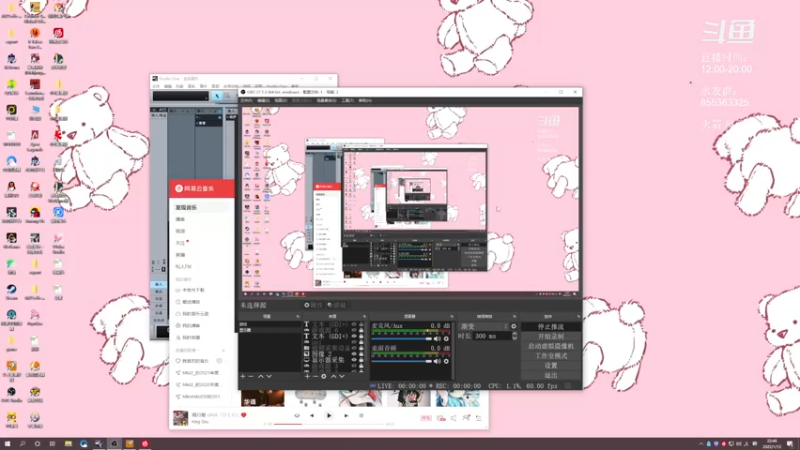Open source properties gear in Sources toolbar
Viewport: 800px width, 450px height.
(x=323, y=377)
